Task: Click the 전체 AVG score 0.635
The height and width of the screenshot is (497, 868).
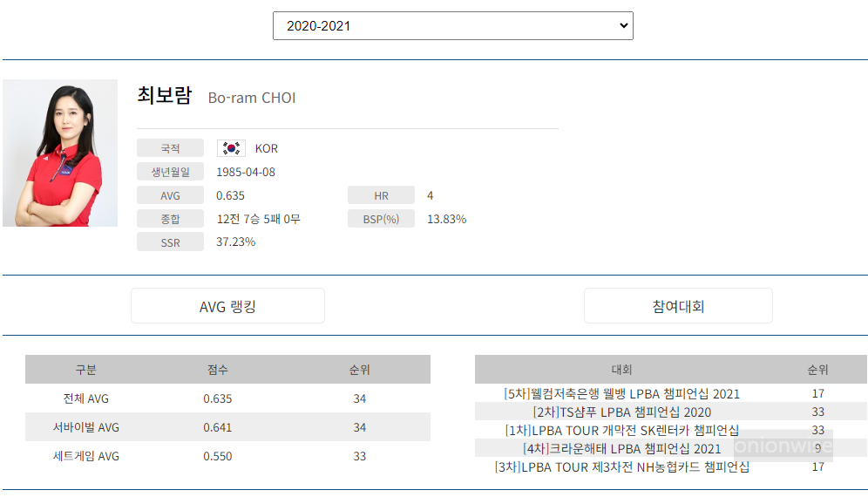Action: point(218,398)
